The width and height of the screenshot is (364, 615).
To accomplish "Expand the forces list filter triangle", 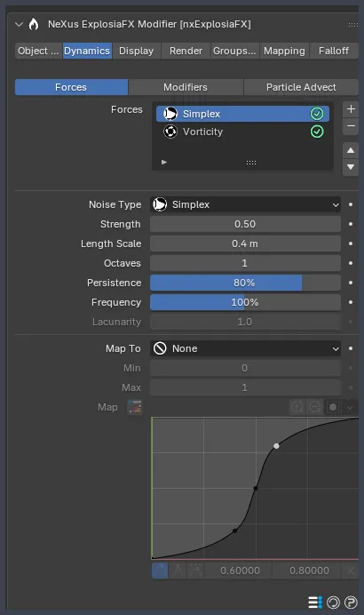I will pyautogui.click(x=164, y=162).
